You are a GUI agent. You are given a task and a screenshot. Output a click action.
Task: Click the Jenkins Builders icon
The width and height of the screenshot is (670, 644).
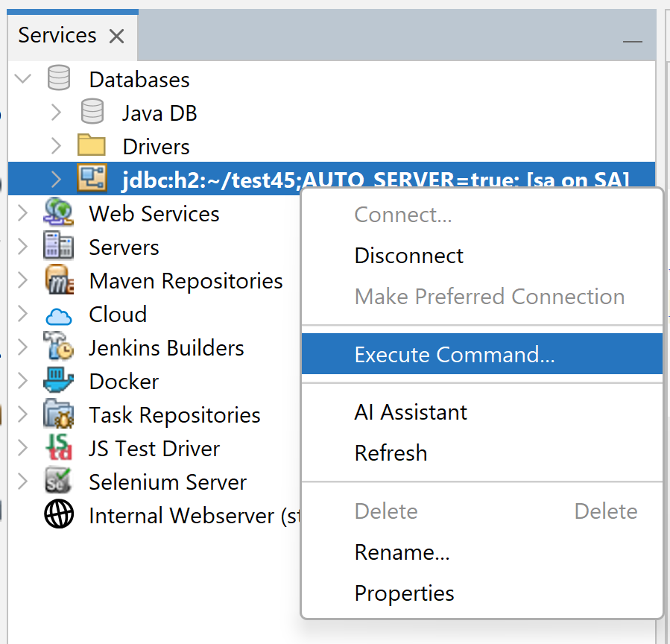[58, 347]
